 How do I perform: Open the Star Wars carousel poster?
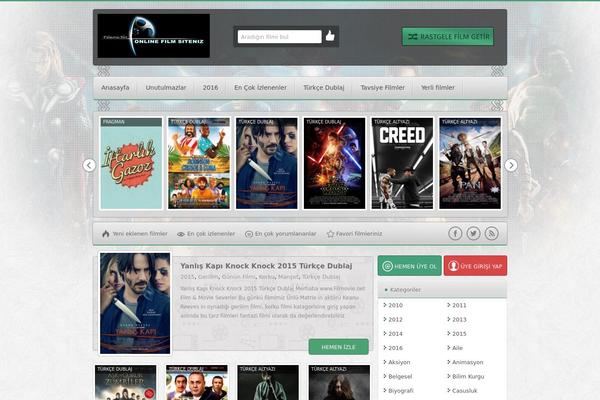[334, 163]
